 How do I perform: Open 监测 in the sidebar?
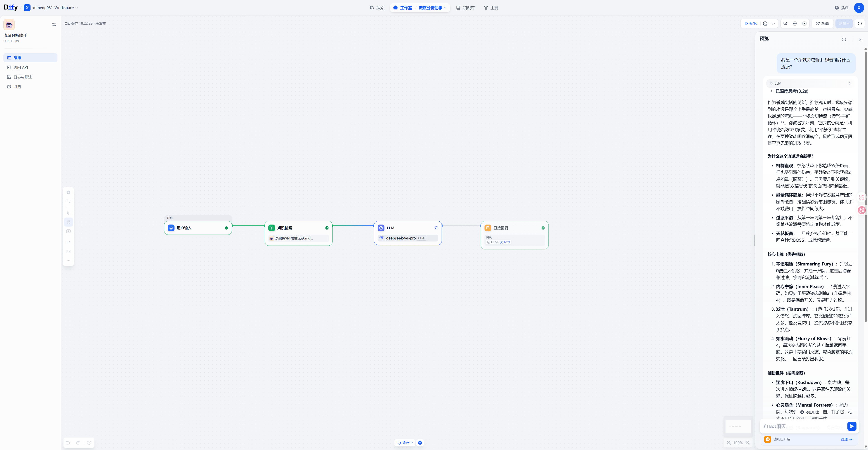(x=30, y=87)
